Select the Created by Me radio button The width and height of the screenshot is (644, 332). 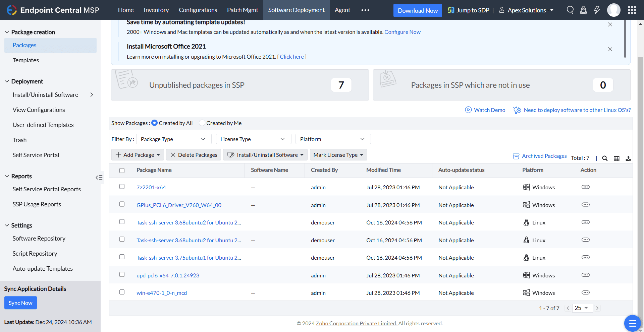202,123
